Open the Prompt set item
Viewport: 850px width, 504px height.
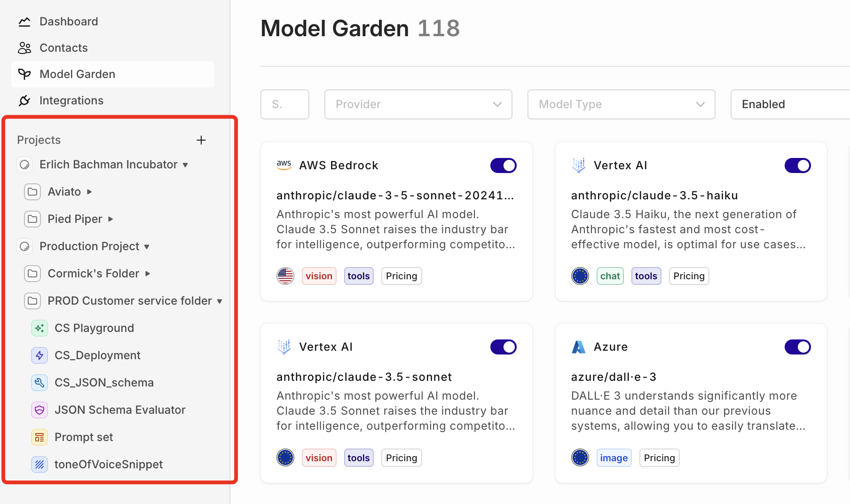pyautogui.click(x=84, y=437)
